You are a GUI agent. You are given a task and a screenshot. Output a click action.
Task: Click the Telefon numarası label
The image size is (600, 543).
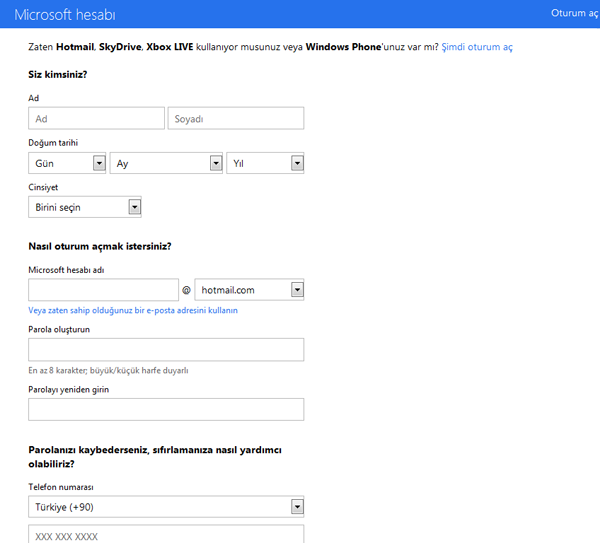(61, 487)
